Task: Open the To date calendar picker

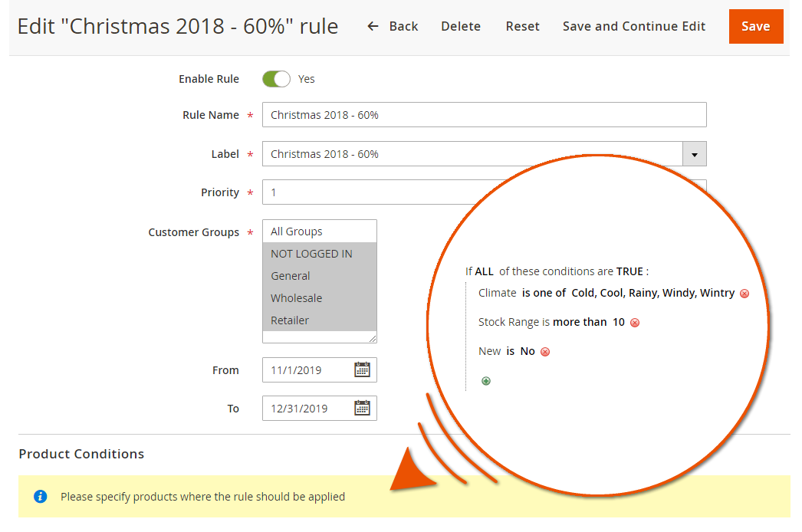Action: pyautogui.click(x=362, y=408)
